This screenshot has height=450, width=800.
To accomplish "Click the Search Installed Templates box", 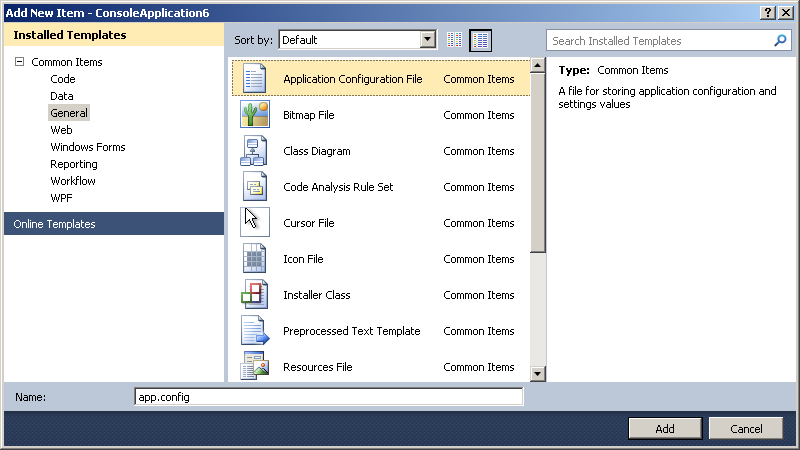I will (660, 41).
